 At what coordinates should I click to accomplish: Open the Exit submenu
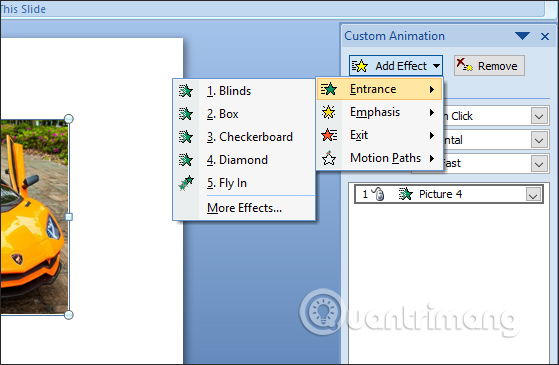[379, 135]
